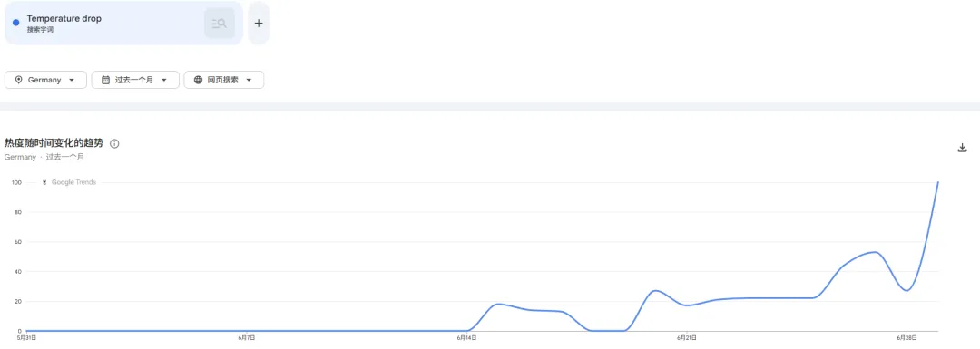
Task: Select the 6月28日 date label on axis
Action: click(x=906, y=338)
